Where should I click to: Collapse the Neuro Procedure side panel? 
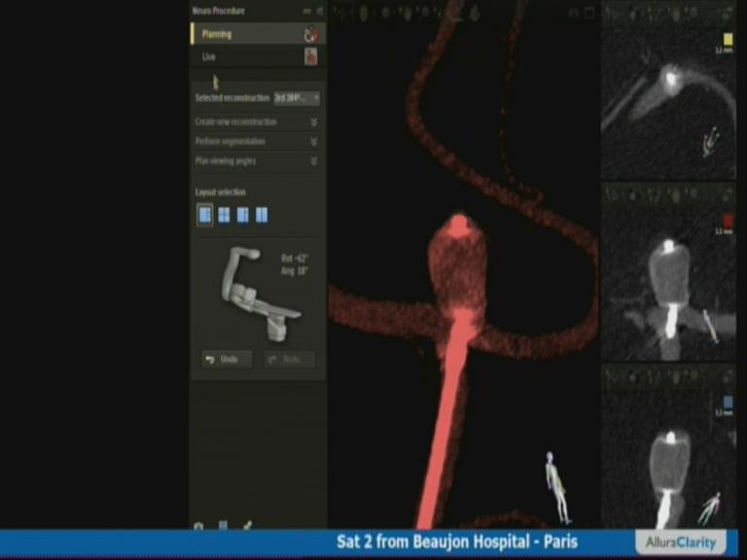coord(319,11)
